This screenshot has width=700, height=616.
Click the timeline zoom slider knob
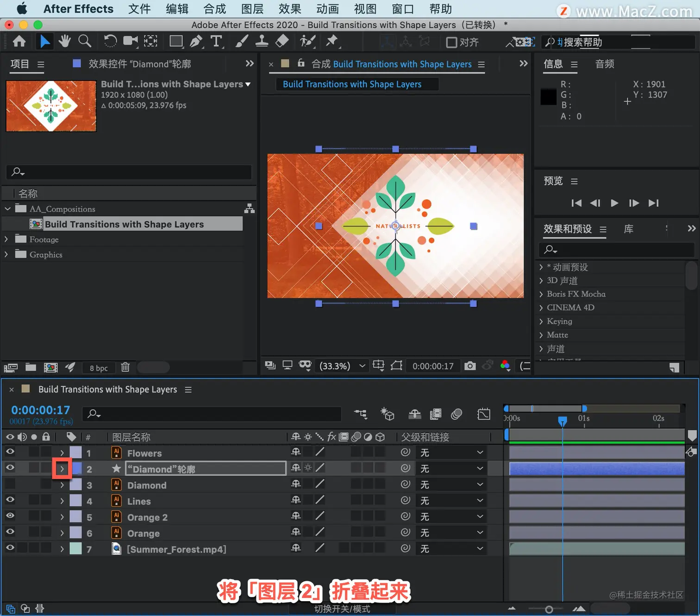point(549,610)
